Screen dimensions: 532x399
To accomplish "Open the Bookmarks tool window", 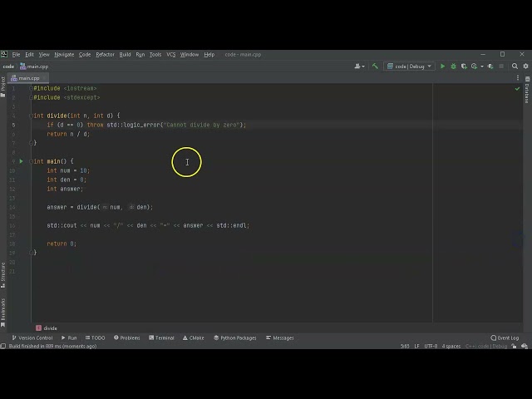I will [3, 313].
